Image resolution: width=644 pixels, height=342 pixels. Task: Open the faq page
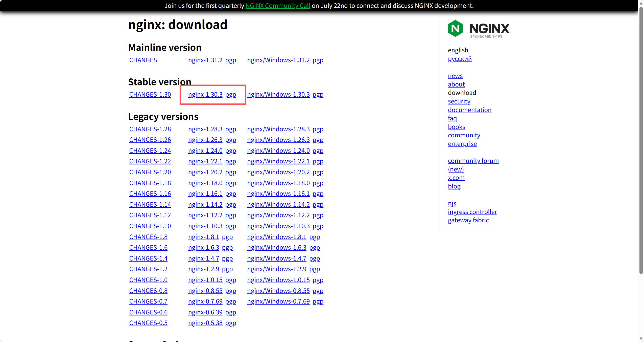[x=452, y=118]
